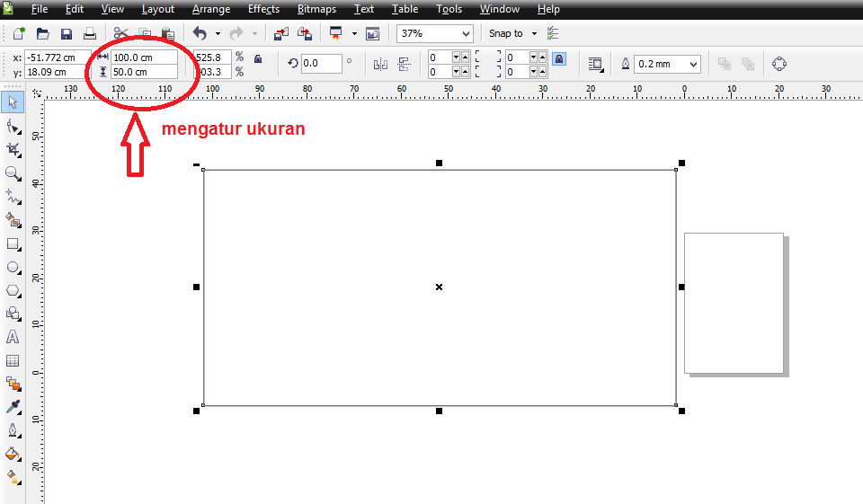Toggle the lock ratio padlock next to scale
The height and width of the screenshot is (504, 863).
tap(258, 59)
